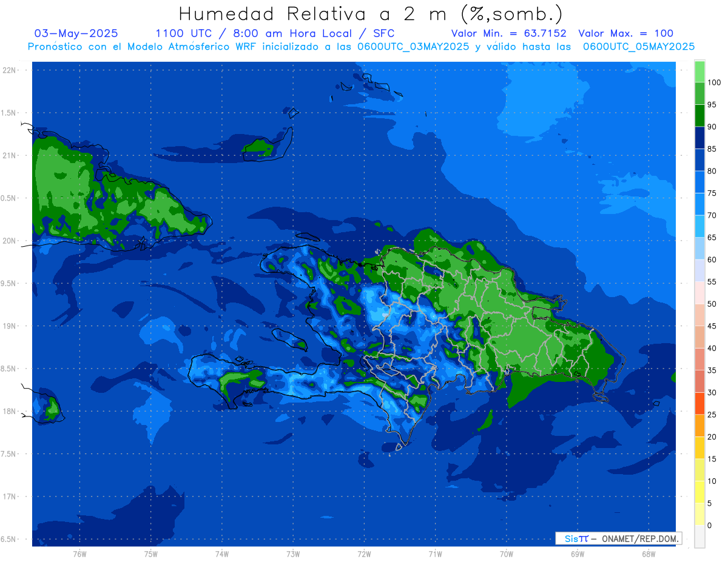Click the legend value label 55
The width and height of the screenshot is (728, 562).
(x=712, y=282)
